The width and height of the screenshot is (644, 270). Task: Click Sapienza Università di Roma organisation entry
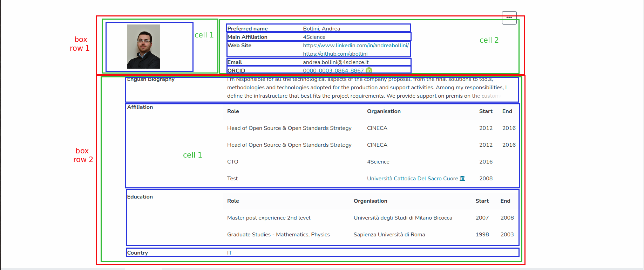(x=389, y=235)
